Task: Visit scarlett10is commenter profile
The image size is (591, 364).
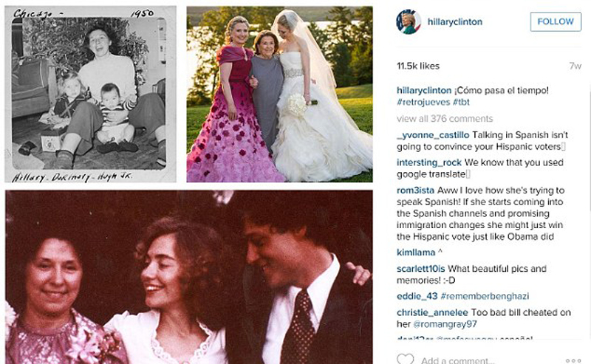Action: click(x=420, y=269)
